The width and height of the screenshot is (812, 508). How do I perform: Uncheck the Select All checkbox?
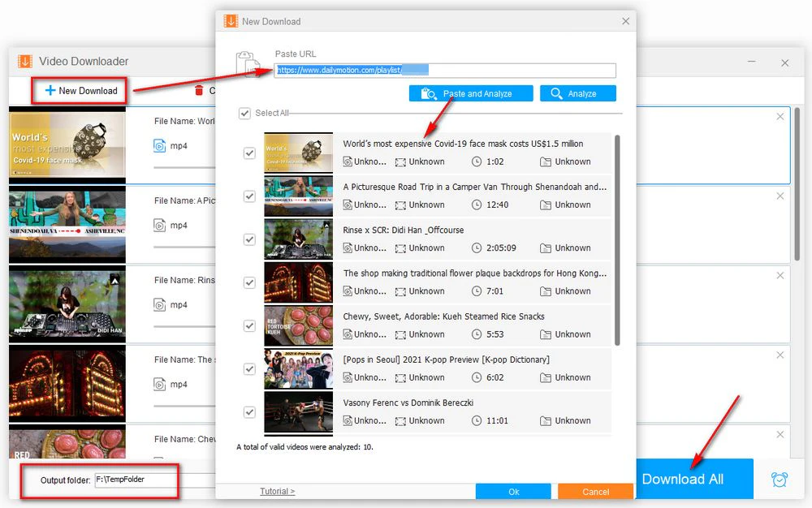[x=244, y=114]
